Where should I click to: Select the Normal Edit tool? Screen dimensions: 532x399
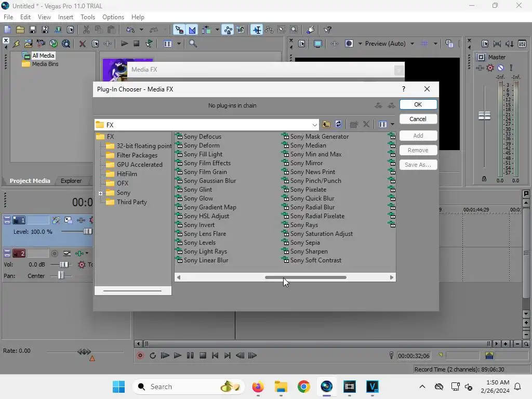[x=257, y=30]
